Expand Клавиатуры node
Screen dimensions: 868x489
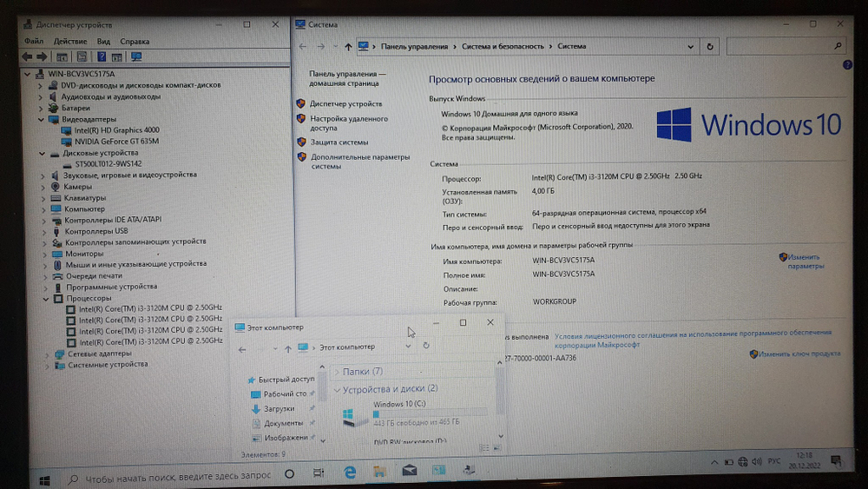pos(43,198)
